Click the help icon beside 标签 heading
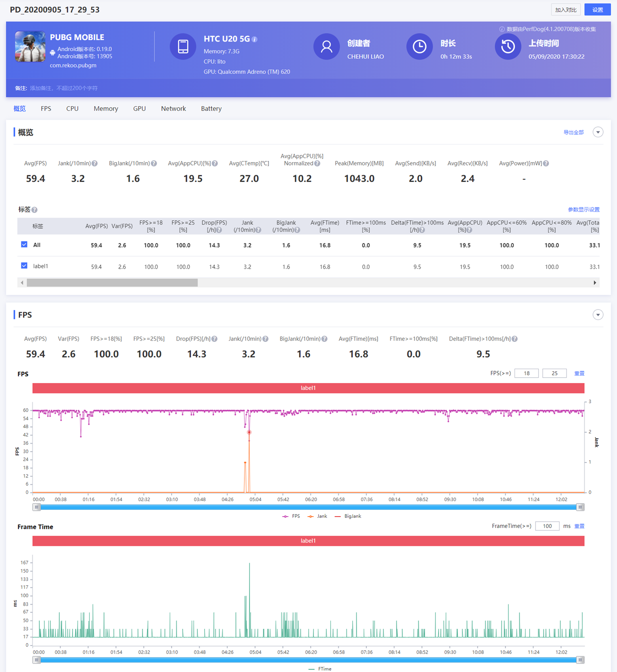The image size is (617, 672). pyautogui.click(x=34, y=210)
